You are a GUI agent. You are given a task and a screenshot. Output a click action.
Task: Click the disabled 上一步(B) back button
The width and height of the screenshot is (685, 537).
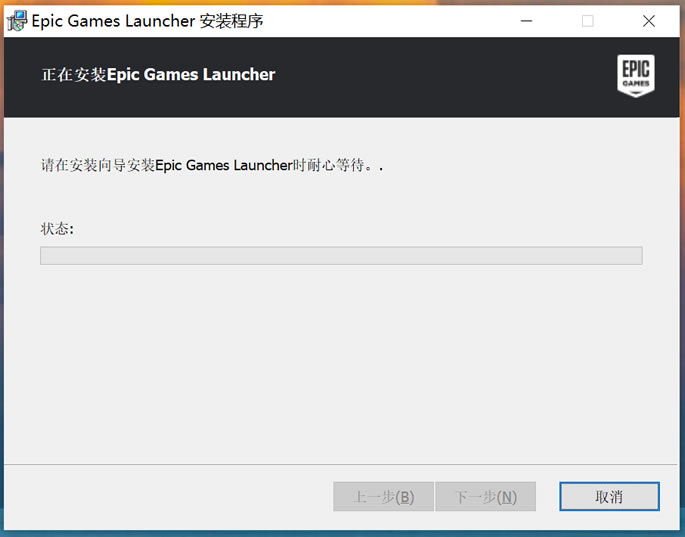coord(383,496)
